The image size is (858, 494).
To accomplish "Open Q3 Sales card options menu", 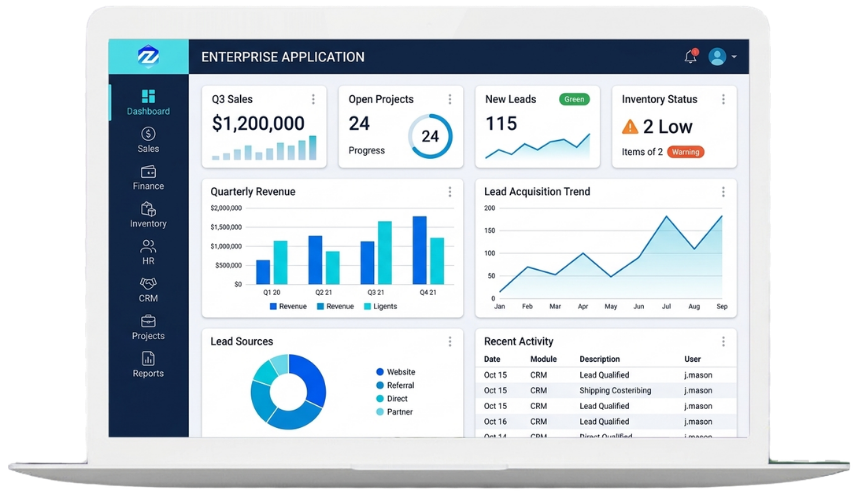I will pos(313,99).
